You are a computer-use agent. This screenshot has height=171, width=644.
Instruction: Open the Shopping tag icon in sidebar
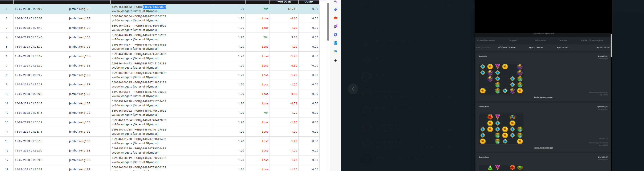pyautogui.click(x=336, y=9)
